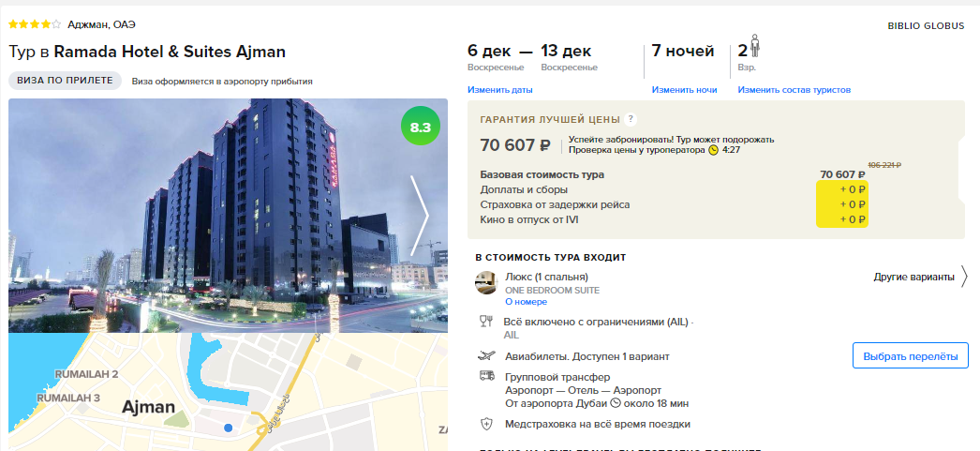The height and width of the screenshot is (451, 980).
Task: Click the blue hotel location marker on map
Action: point(228,428)
